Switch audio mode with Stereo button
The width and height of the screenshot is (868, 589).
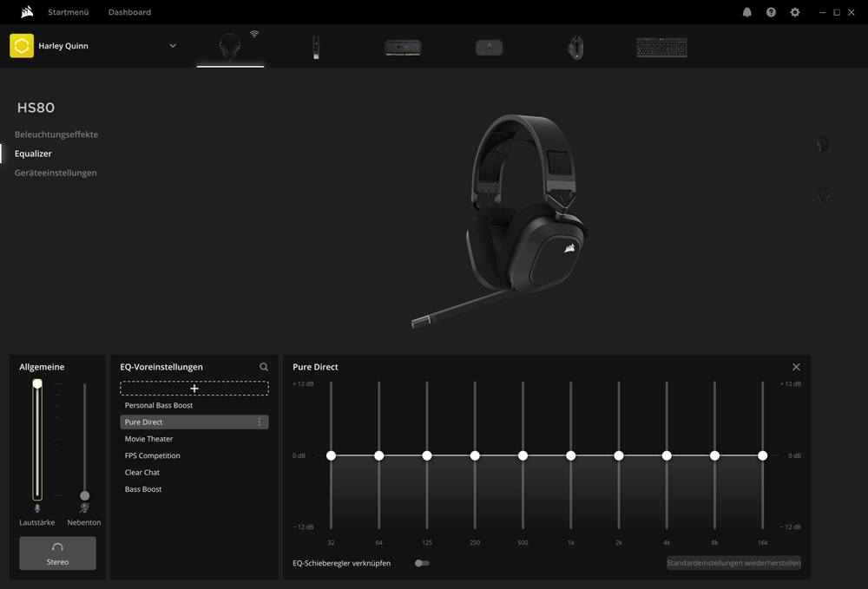click(57, 553)
